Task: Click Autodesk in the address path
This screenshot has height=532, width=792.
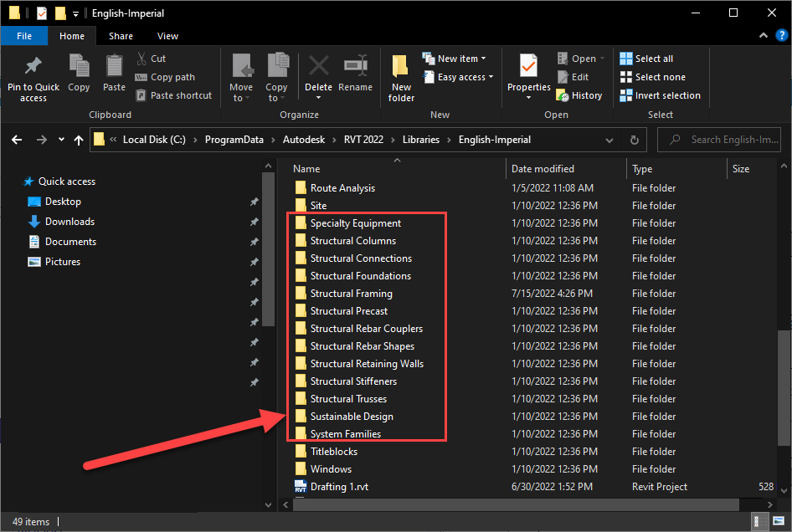Action: [x=304, y=140]
